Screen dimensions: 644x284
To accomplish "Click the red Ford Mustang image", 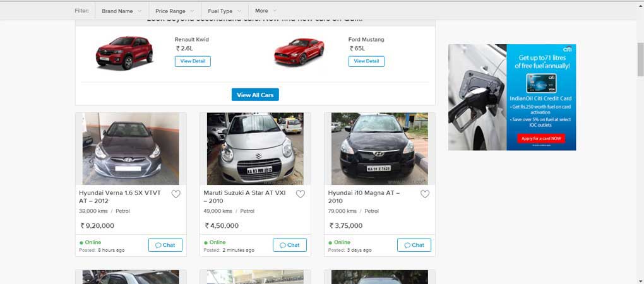I will [x=299, y=51].
